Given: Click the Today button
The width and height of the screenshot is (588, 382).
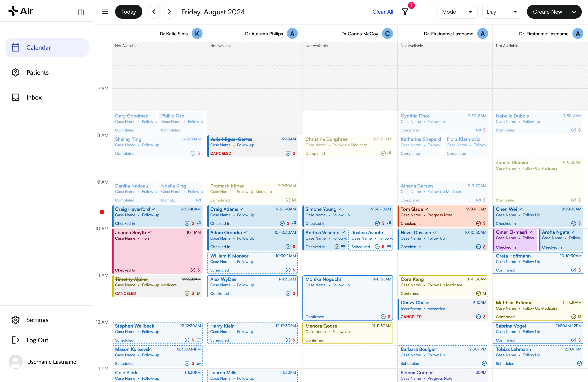Looking at the screenshot, I should coord(129,12).
